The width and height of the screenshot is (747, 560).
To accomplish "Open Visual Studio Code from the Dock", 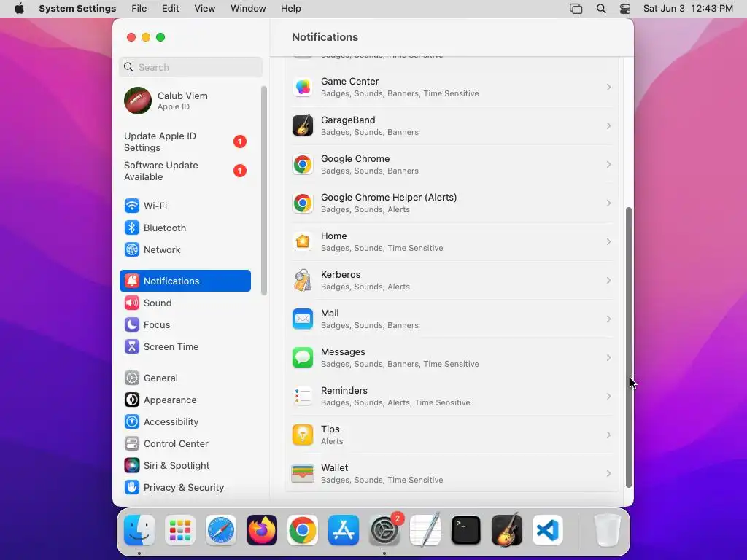I will coord(548,530).
